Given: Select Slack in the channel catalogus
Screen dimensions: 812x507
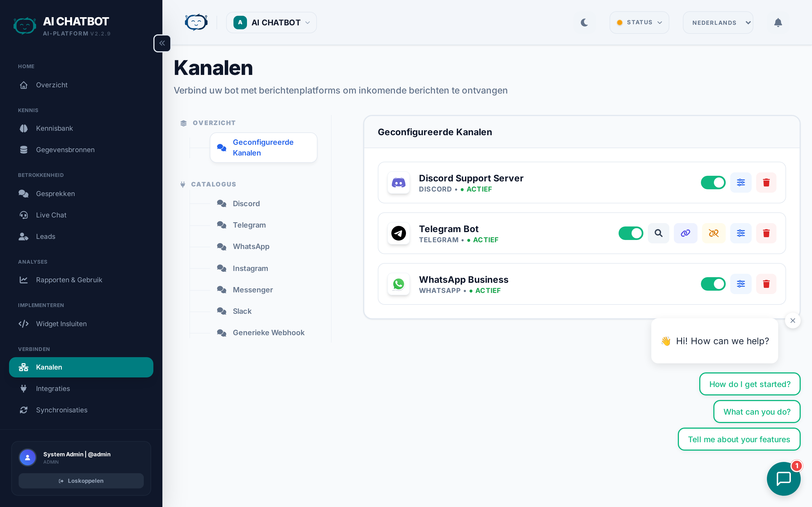Looking at the screenshot, I should click(242, 311).
